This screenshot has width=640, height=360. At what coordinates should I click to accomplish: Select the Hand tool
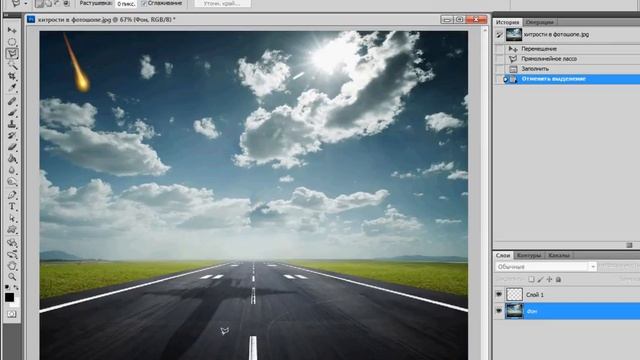(12, 266)
